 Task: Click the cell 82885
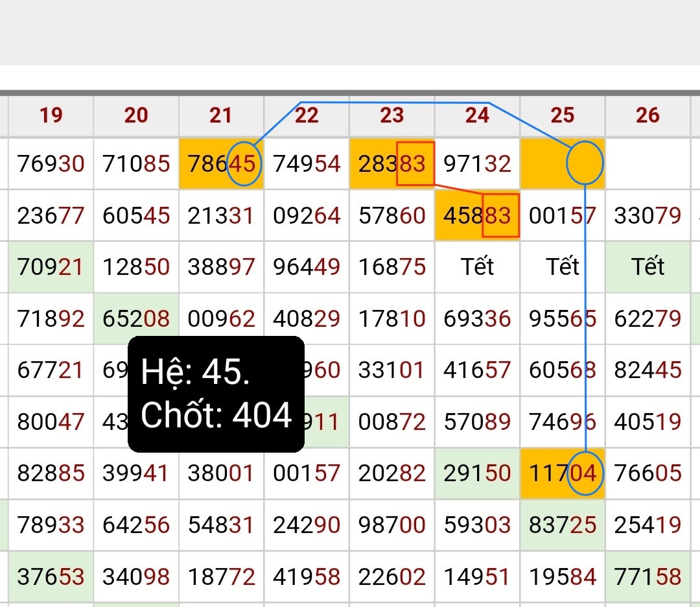pyautogui.click(x=51, y=473)
